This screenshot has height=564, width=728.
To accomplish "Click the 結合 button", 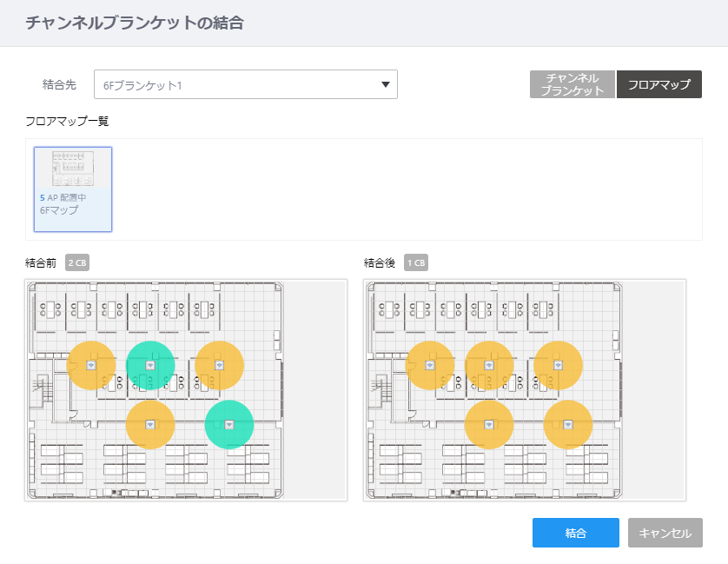I will (x=576, y=533).
